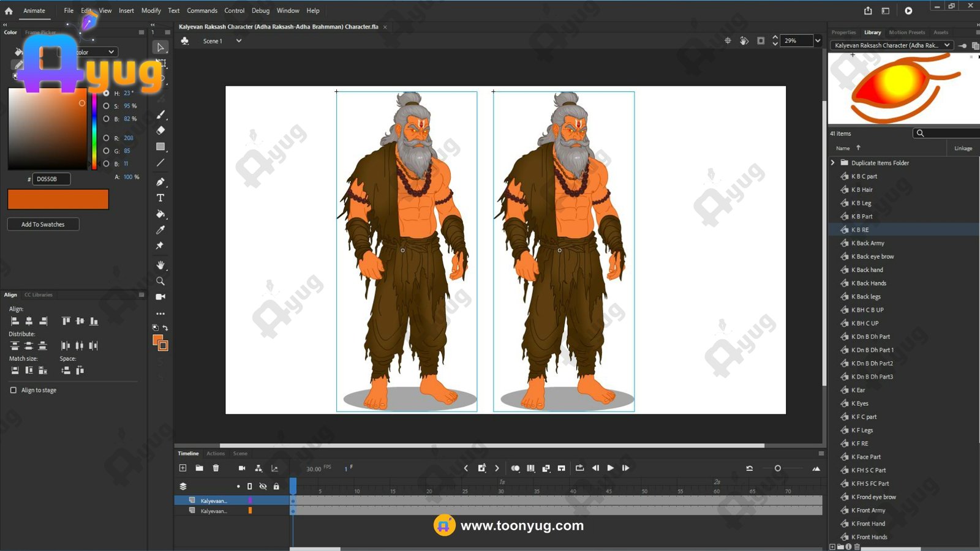Image resolution: width=980 pixels, height=551 pixels.
Task: Open the Scene 1 dropdown
Action: point(238,41)
